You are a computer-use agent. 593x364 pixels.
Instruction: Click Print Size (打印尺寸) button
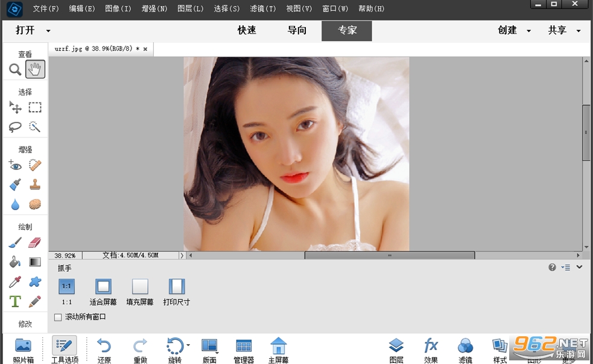pyautogui.click(x=177, y=286)
